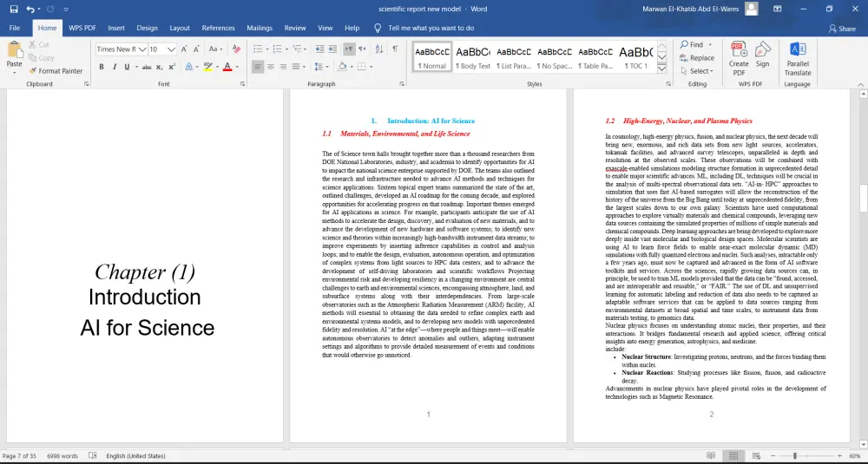Decrease font size with shrink font icon
This screenshot has height=464, width=868.
[x=196, y=49]
